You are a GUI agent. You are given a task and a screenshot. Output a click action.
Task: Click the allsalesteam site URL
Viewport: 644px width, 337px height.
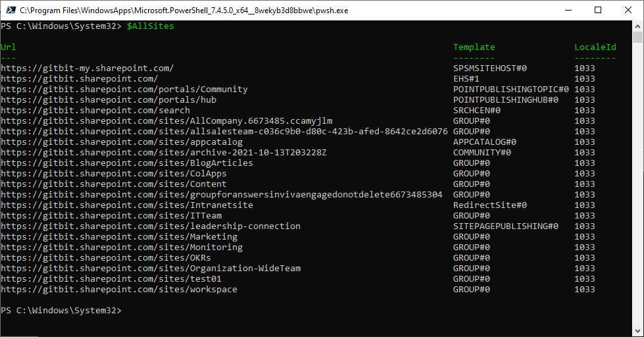point(224,132)
